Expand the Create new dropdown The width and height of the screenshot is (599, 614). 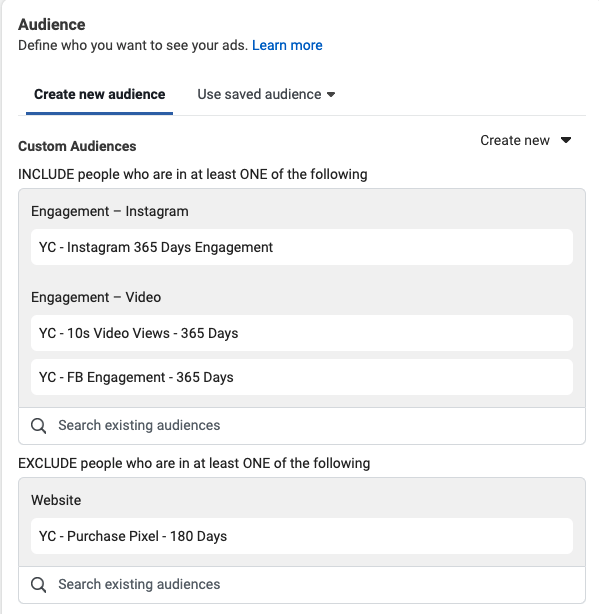[x=525, y=140]
